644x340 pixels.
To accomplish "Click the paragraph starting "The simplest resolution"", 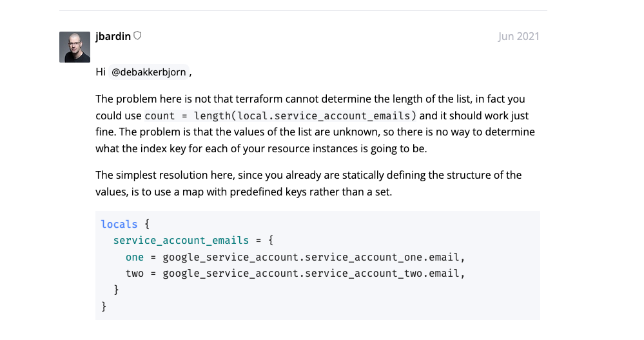I will click(308, 183).
